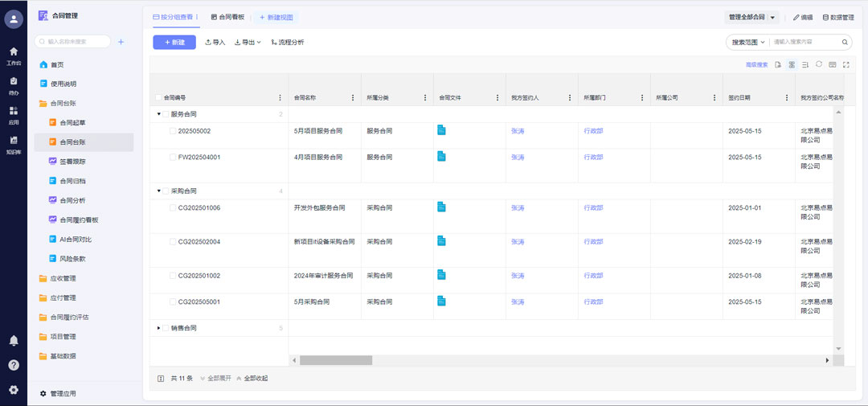
Task: Click the blue 新建 button
Action: click(174, 43)
